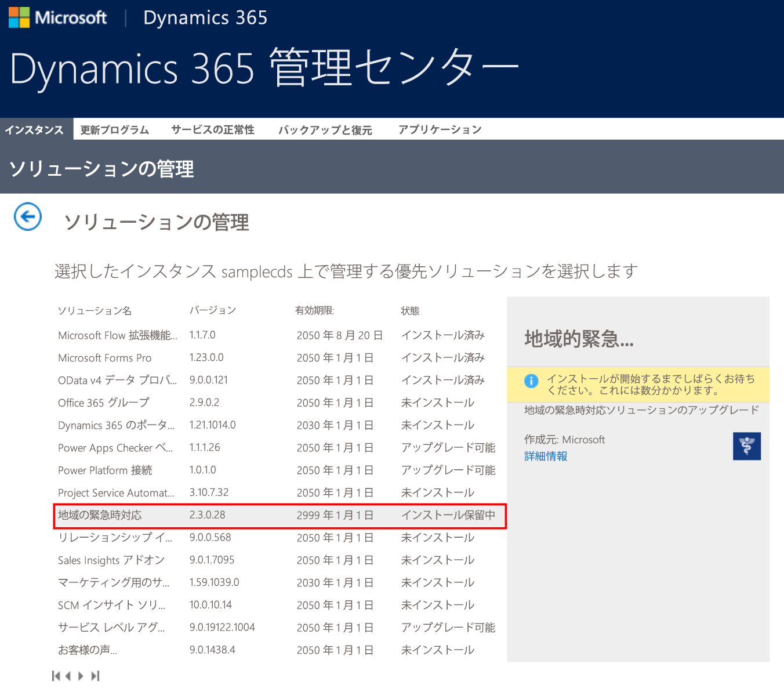The height and width of the screenshot is (692, 784).
Task: Click Dynamics 365 header title
Action: pyautogui.click(x=205, y=17)
